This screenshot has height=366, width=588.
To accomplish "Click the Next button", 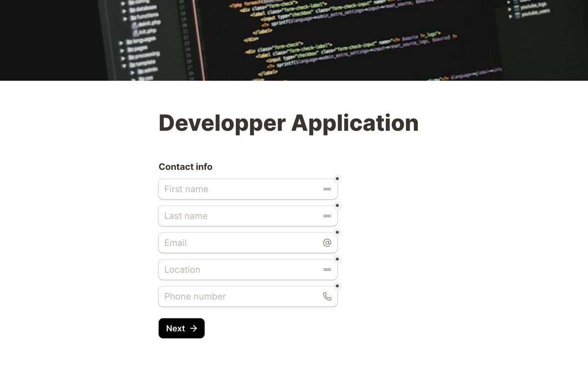I will click(181, 328).
